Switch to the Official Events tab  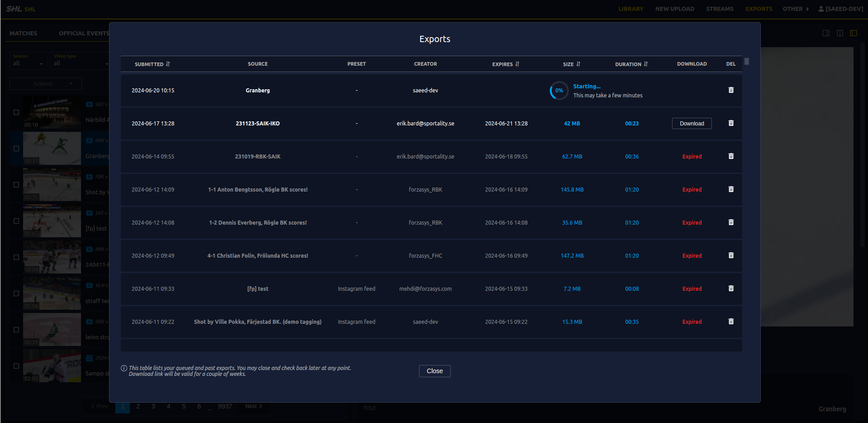pos(83,33)
